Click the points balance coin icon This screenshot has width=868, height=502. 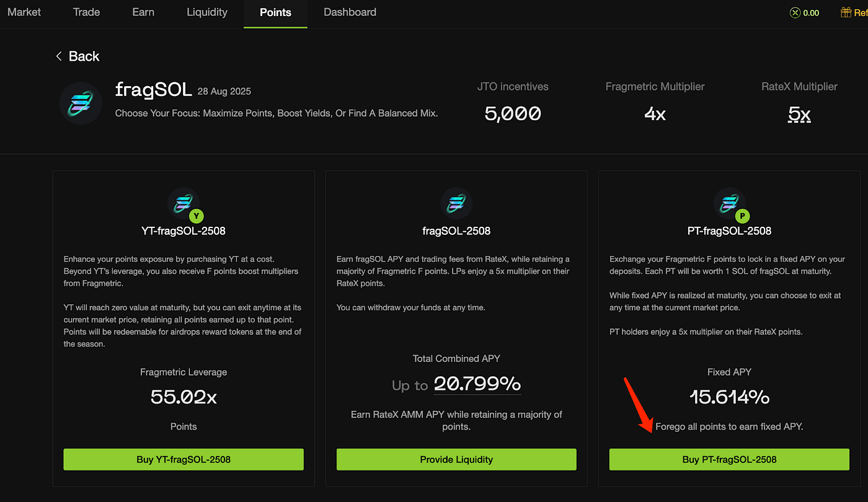point(795,12)
